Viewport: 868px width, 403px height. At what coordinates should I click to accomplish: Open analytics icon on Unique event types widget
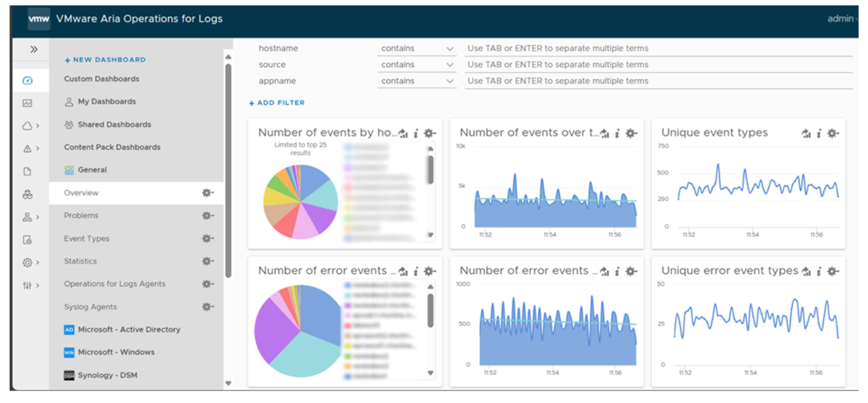(806, 133)
